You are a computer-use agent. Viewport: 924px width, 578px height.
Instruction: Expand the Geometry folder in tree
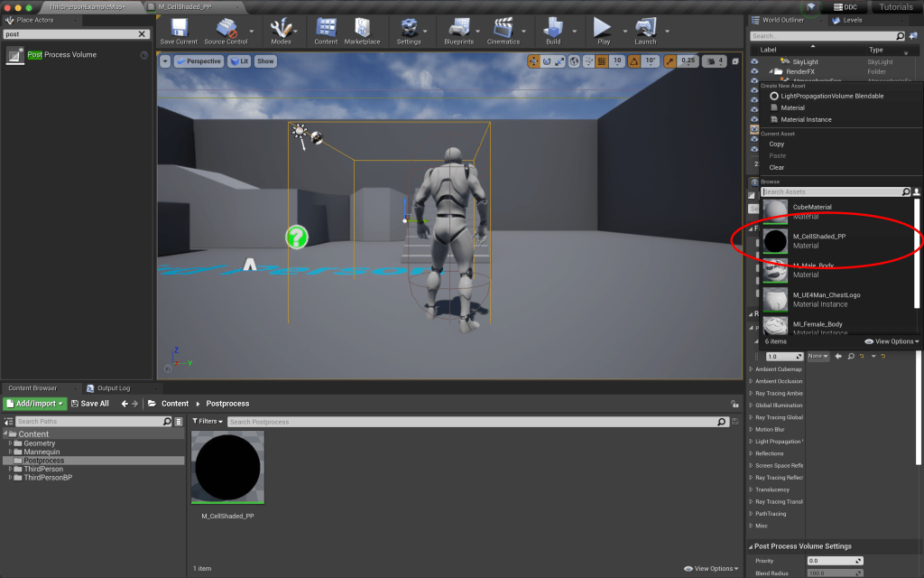pos(11,443)
